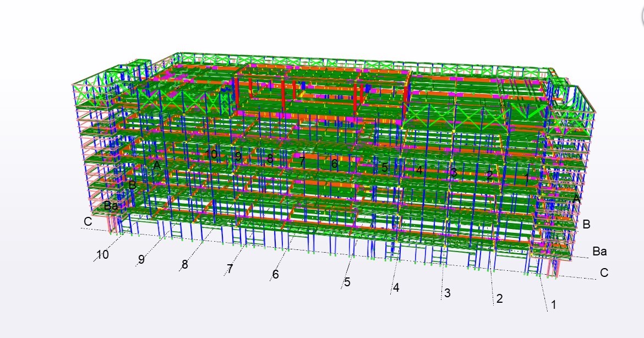Select grid label Ba on the left side
Viewport: 644px width, 338px height.
111,206
